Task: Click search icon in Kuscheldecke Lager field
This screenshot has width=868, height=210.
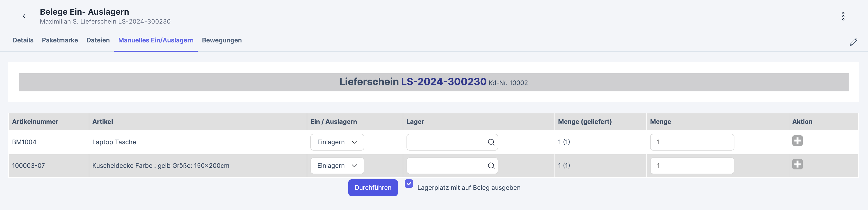Action: (491, 166)
